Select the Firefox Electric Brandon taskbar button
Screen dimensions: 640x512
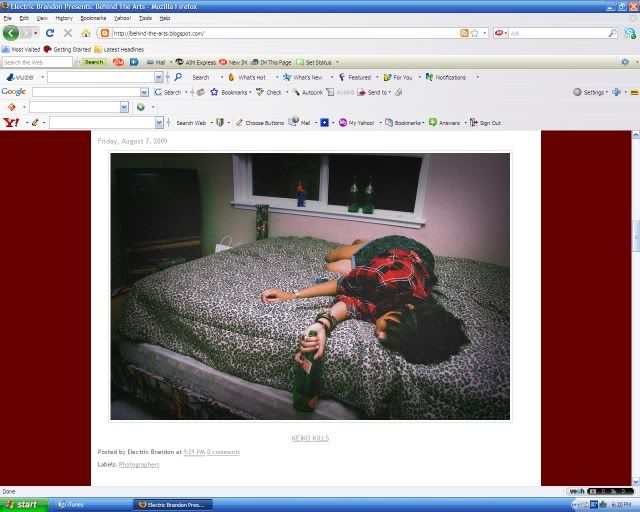[x=173, y=505]
